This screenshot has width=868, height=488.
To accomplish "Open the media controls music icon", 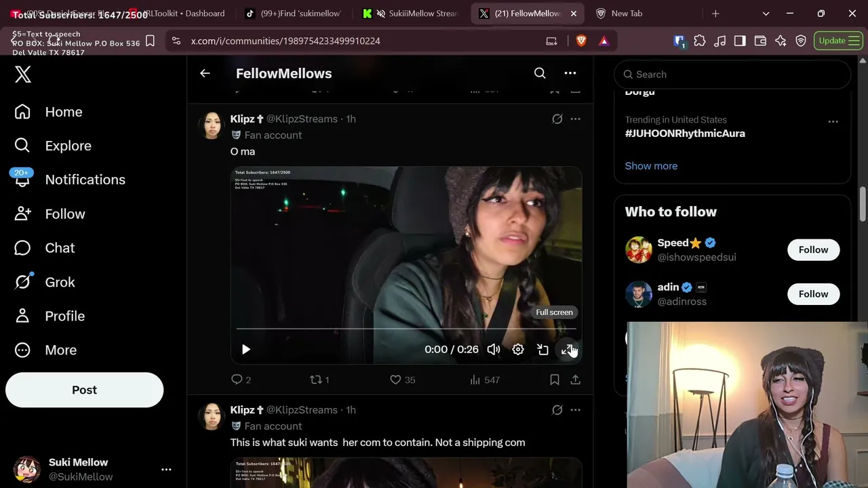I will click(720, 41).
